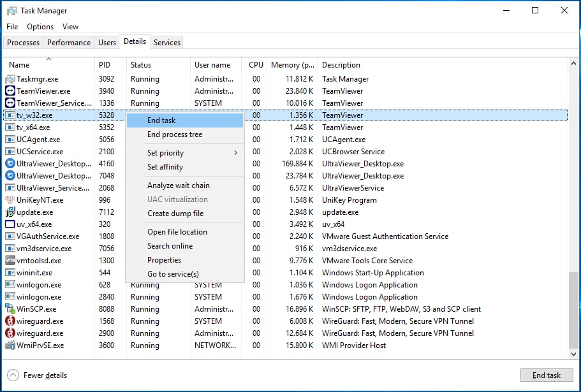581x392 pixels.
Task: Select Open file location in context menu
Action: tap(177, 232)
